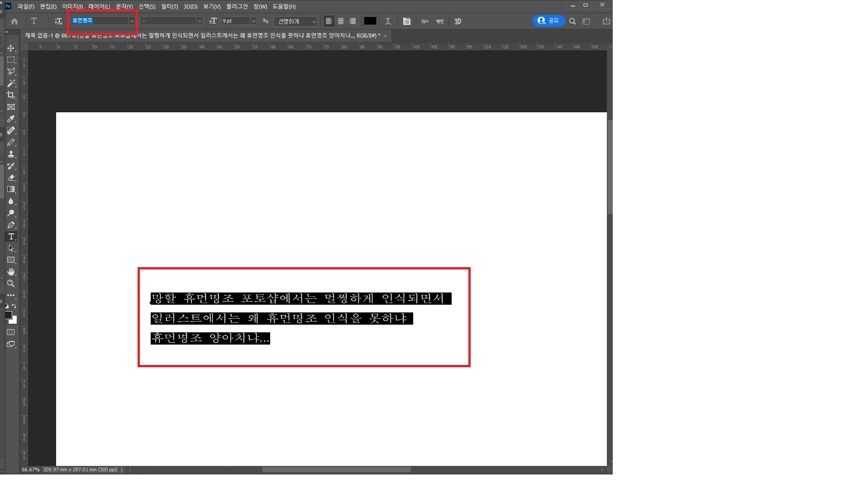Select the Healing Brush tool
Image resolution: width=868 pixels, height=489 pixels.
tap(11, 130)
